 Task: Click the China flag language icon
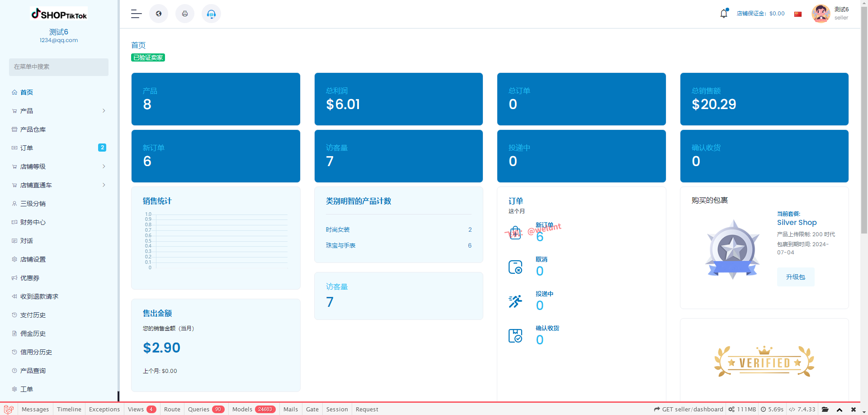click(798, 14)
